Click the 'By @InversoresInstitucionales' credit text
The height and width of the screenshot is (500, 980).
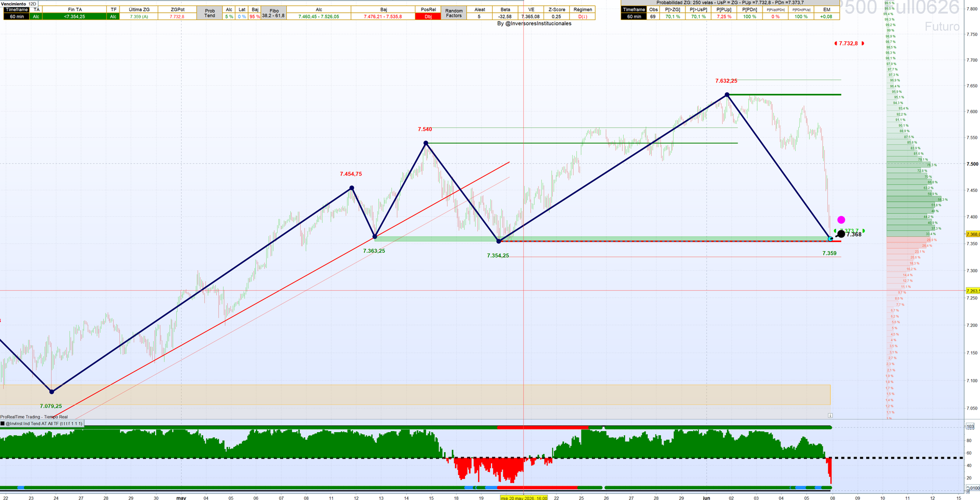[x=534, y=23]
